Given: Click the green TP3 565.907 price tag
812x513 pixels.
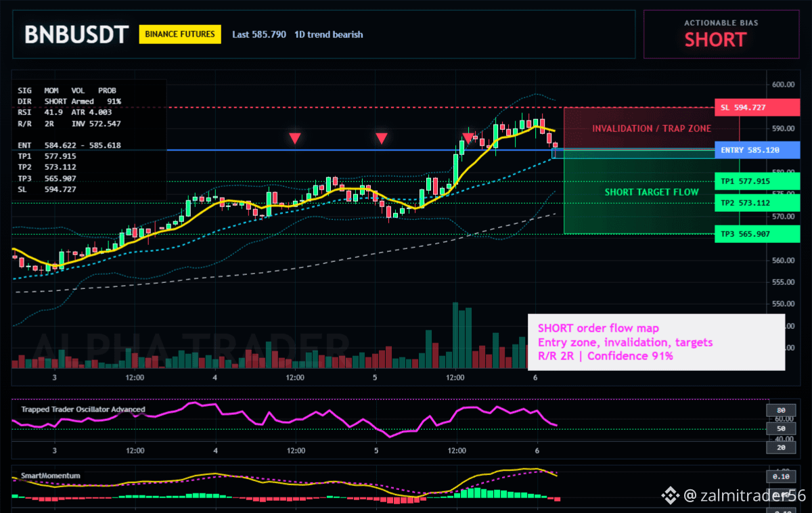Looking at the screenshot, I should 757,234.
